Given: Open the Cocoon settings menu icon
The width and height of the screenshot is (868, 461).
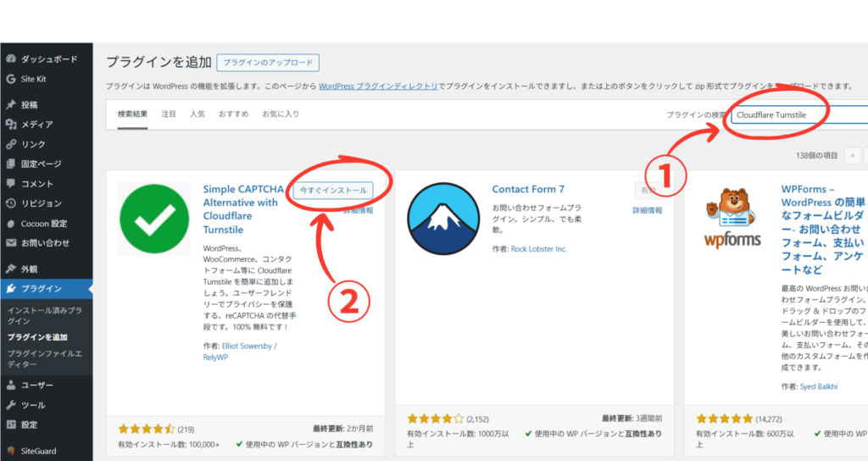Looking at the screenshot, I should coord(10,224).
